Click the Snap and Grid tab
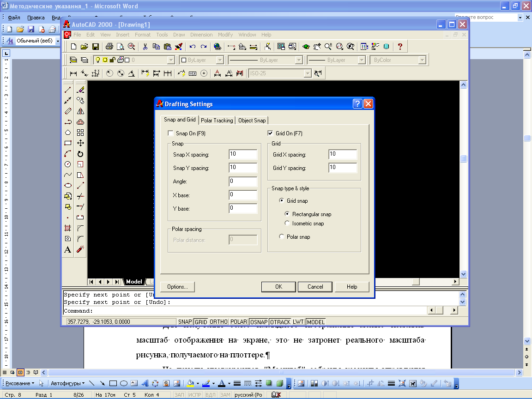532x399 pixels. (180, 120)
